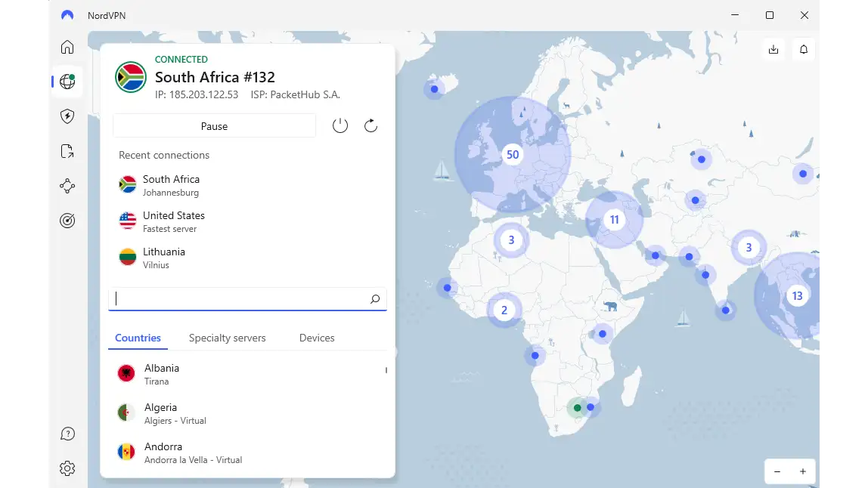Open the cluster marker showing 13 servers
This screenshot has height=488, width=868.
pos(796,295)
